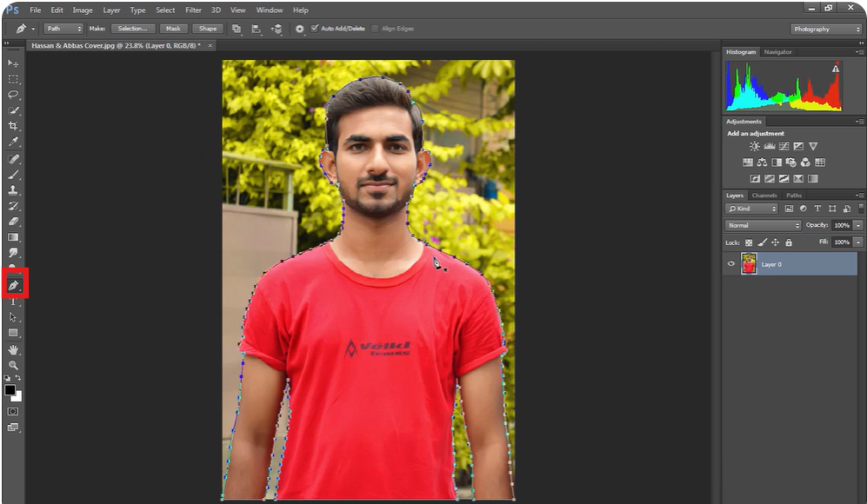Select the Hand tool
867x504 pixels.
(13, 350)
